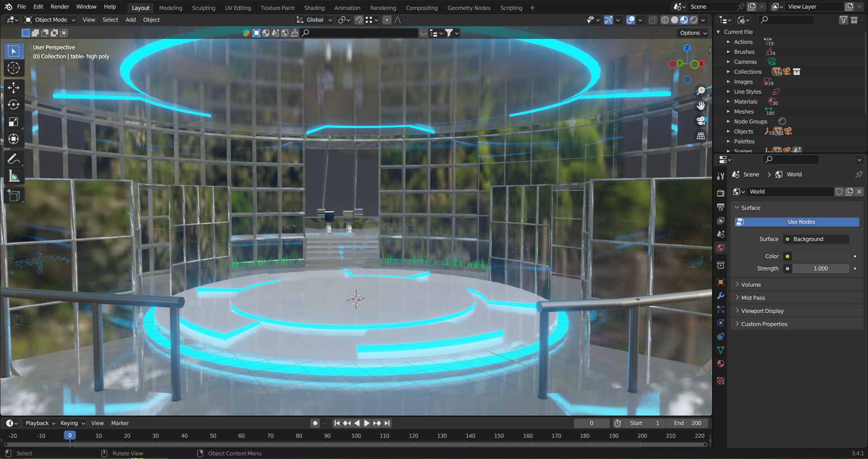Expand the Volume panel
The height and width of the screenshot is (459, 868).
[751, 284]
